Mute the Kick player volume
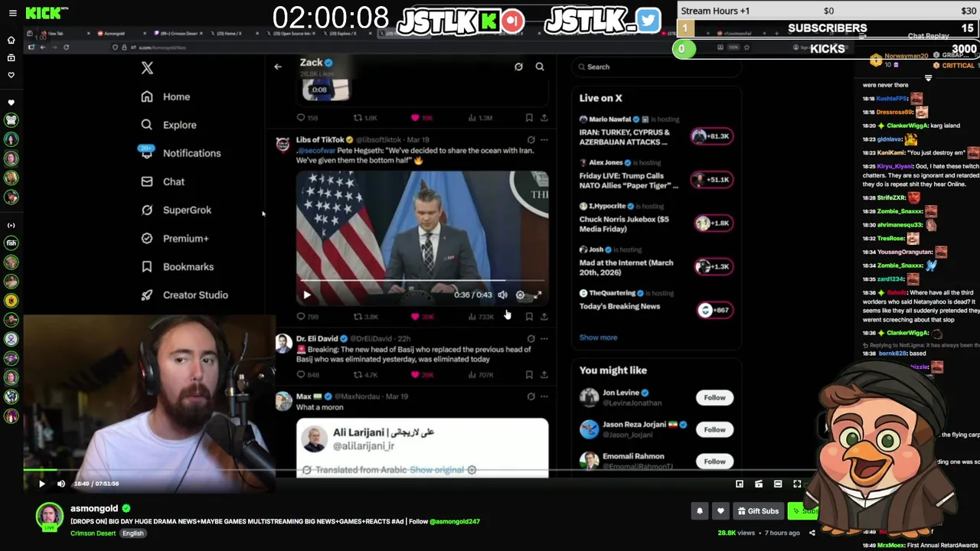980x551 pixels. (x=61, y=484)
